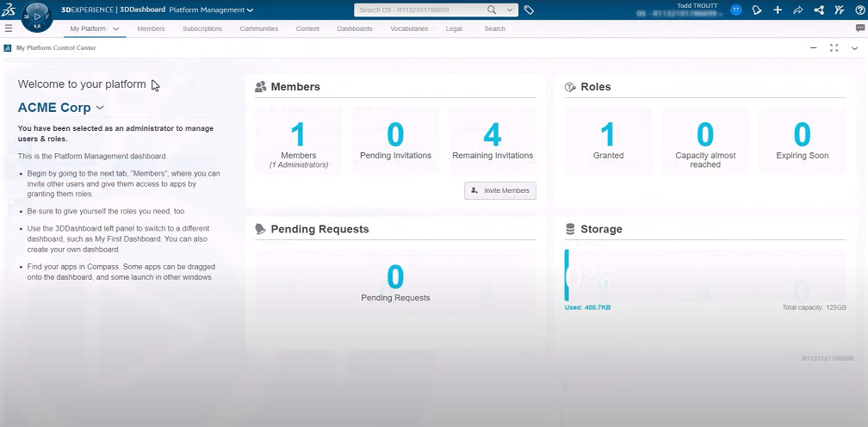868x427 pixels.
Task: Go to the Dashboards tab
Action: click(x=355, y=28)
